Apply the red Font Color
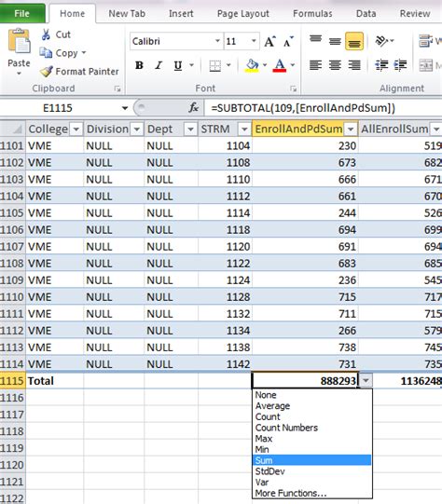Viewport: 442px width, 504px height. 280,65
